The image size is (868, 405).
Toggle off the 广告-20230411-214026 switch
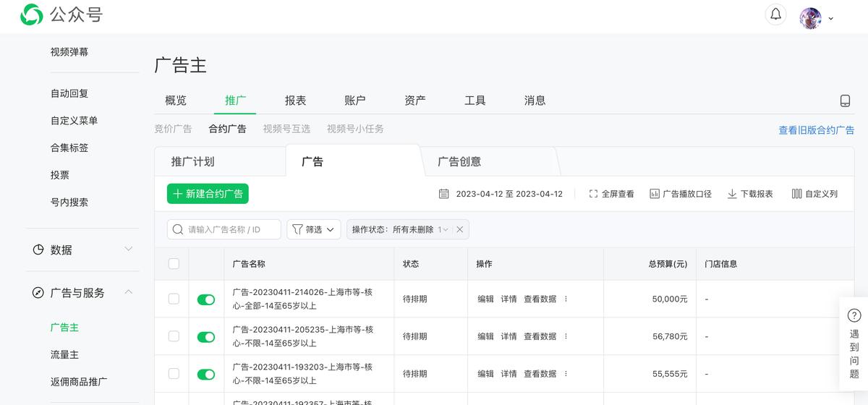206,299
